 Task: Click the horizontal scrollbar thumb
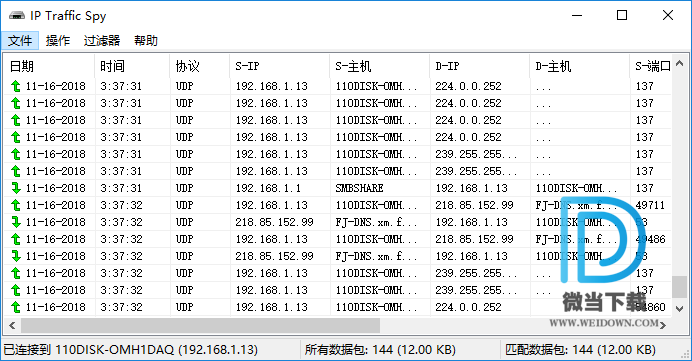tap(200, 326)
